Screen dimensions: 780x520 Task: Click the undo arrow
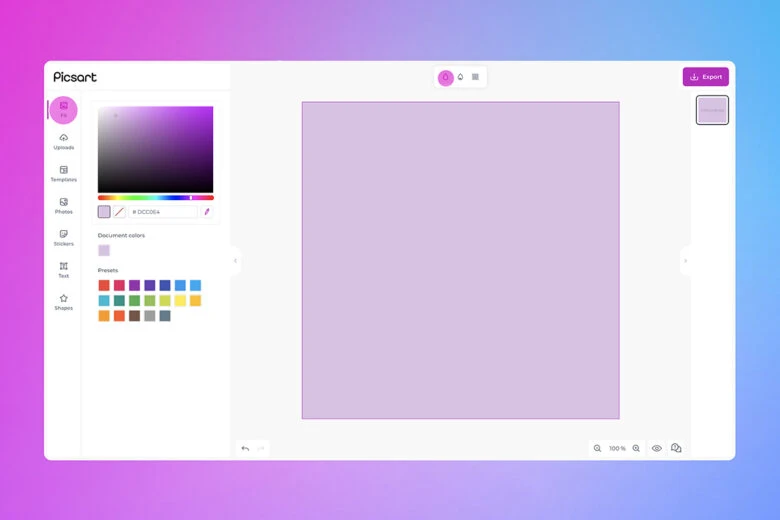(245, 448)
